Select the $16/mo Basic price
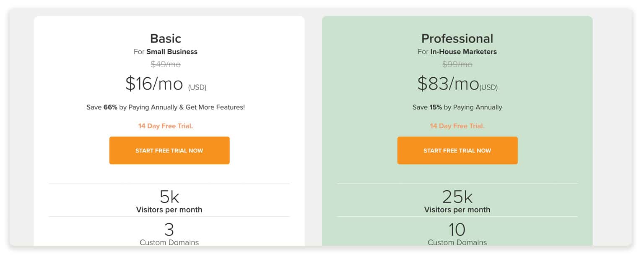 154,84
